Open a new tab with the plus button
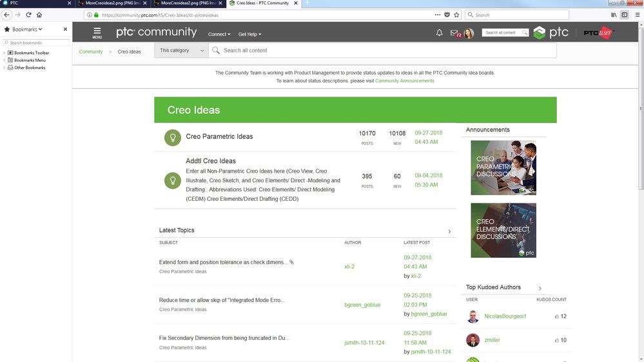This screenshot has width=644, height=362. click(x=307, y=3)
